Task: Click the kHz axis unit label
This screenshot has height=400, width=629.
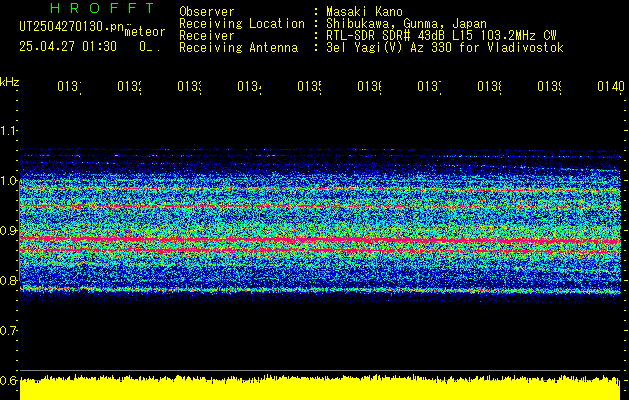Action: pos(9,83)
